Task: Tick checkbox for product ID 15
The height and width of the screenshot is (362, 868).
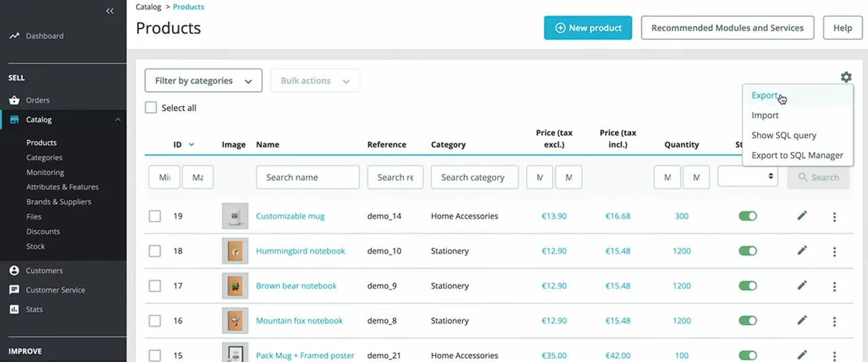Action: point(155,355)
